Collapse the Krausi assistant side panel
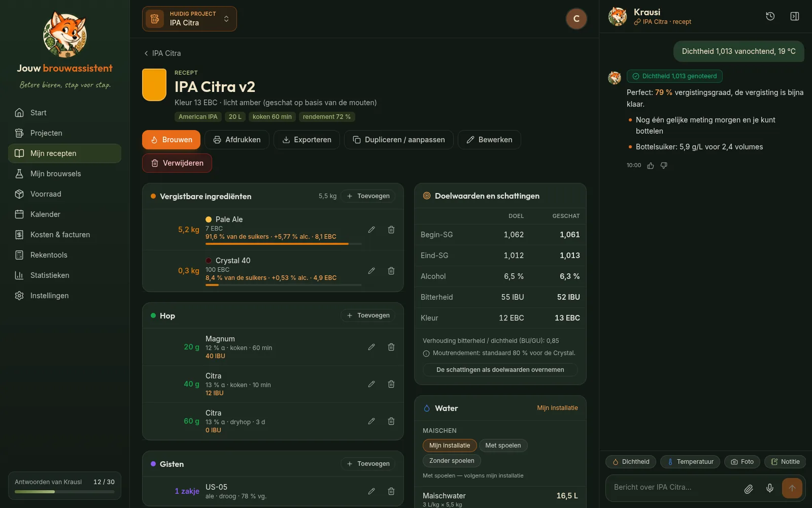 point(795,16)
